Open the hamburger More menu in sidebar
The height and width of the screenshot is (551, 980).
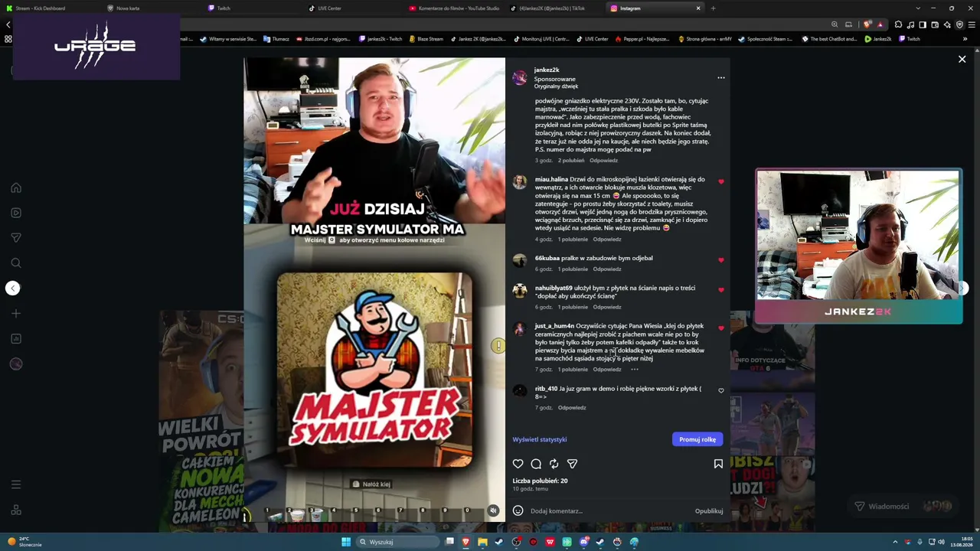(x=16, y=484)
